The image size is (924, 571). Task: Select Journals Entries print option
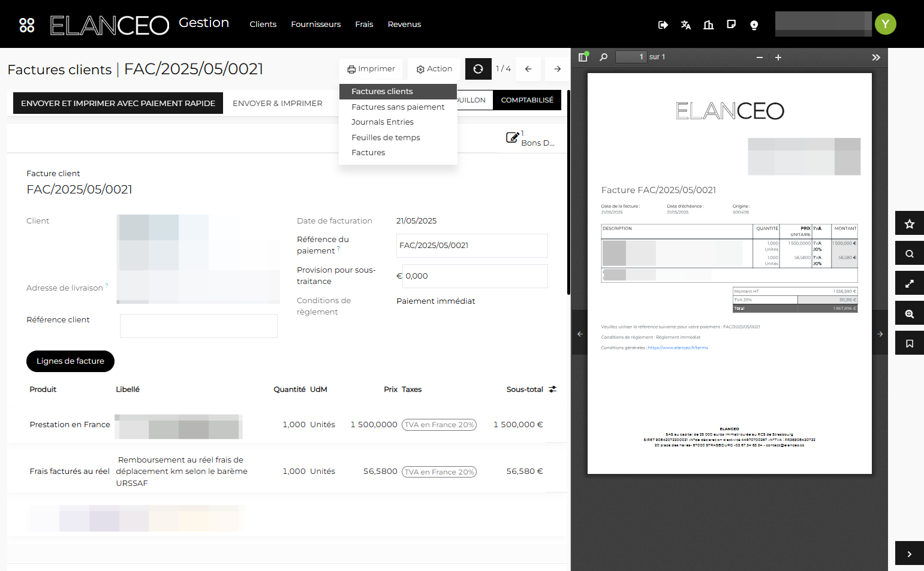point(398,122)
